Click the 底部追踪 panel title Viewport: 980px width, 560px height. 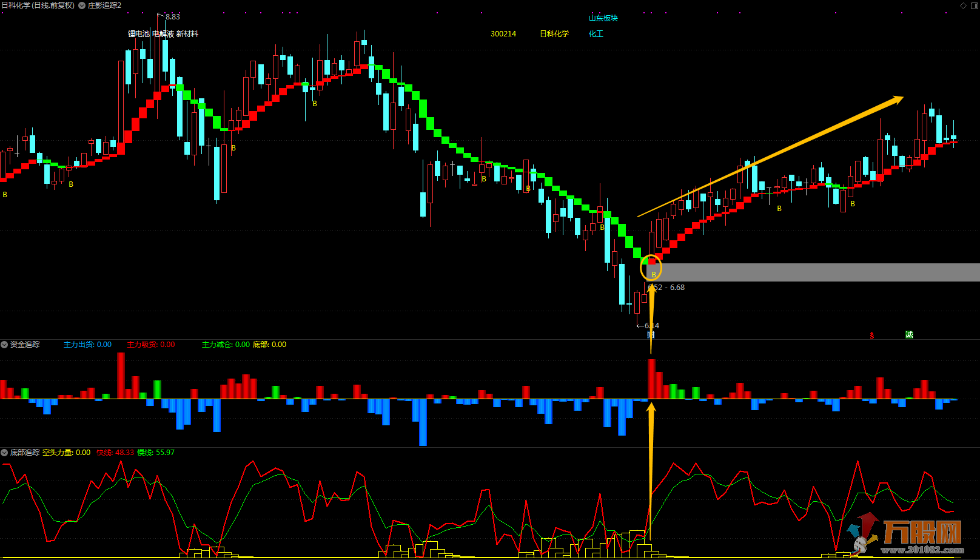point(25,453)
